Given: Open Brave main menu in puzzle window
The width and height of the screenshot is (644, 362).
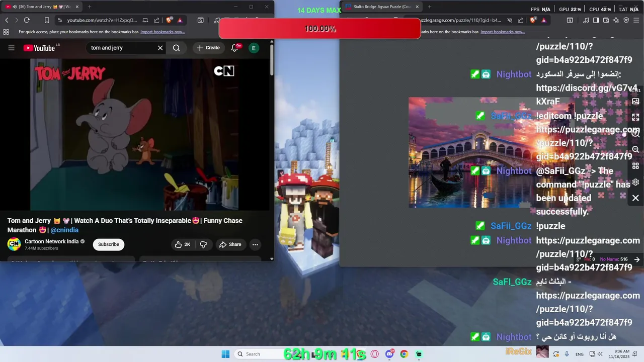Looking at the screenshot, I should 636,20.
